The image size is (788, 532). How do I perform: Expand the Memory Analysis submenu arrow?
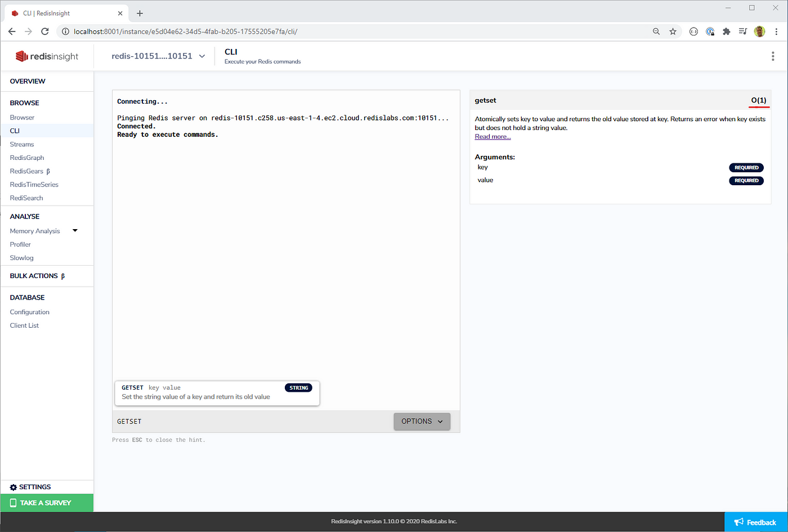pyautogui.click(x=75, y=231)
